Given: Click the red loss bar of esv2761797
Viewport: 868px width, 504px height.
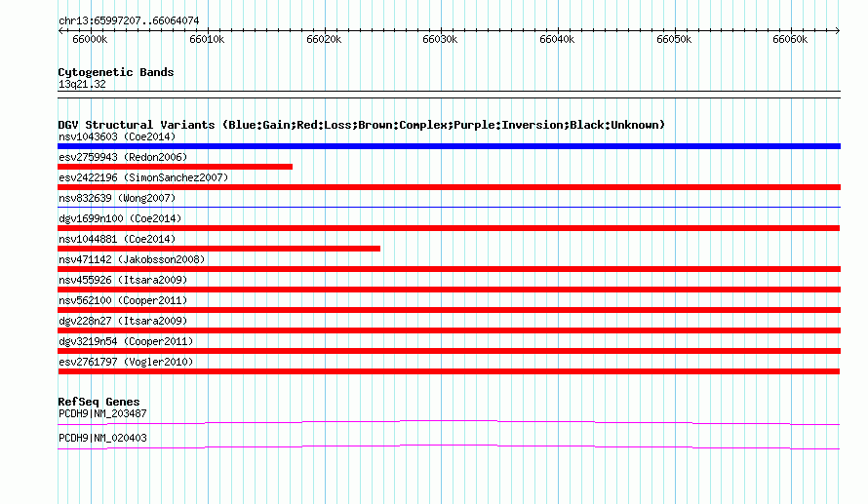Looking at the screenshot, I should coord(449,371).
